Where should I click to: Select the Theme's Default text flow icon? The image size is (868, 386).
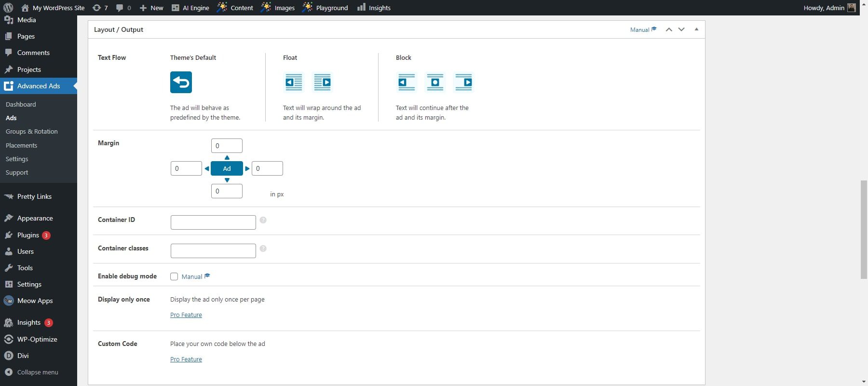[x=181, y=83]
